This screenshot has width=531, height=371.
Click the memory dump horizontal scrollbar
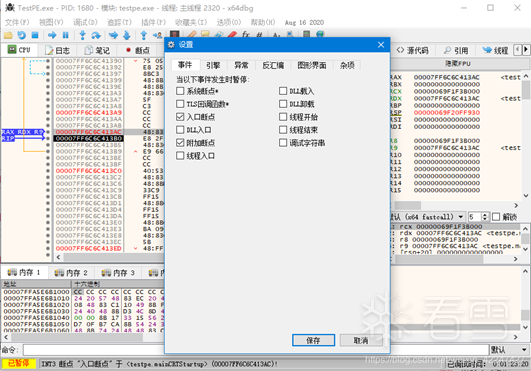pos(77,337)
